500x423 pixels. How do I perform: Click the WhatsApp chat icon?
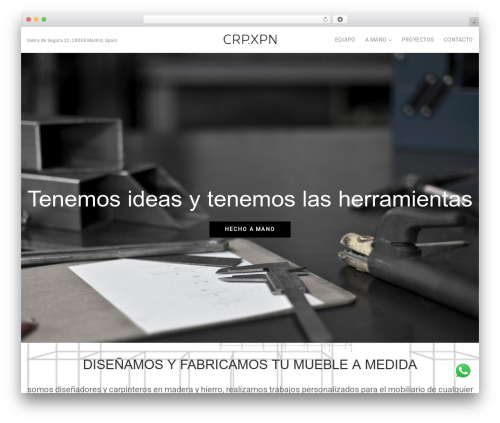click(463, 371)
